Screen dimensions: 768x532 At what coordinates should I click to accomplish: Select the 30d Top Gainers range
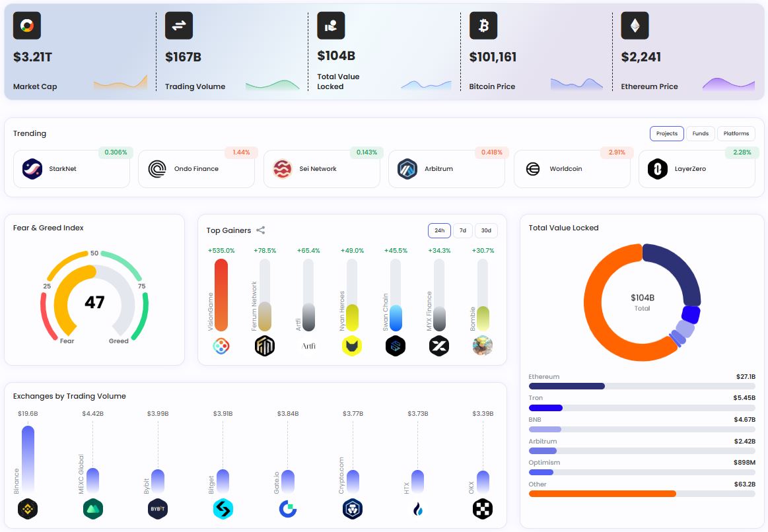click(486, 230)
